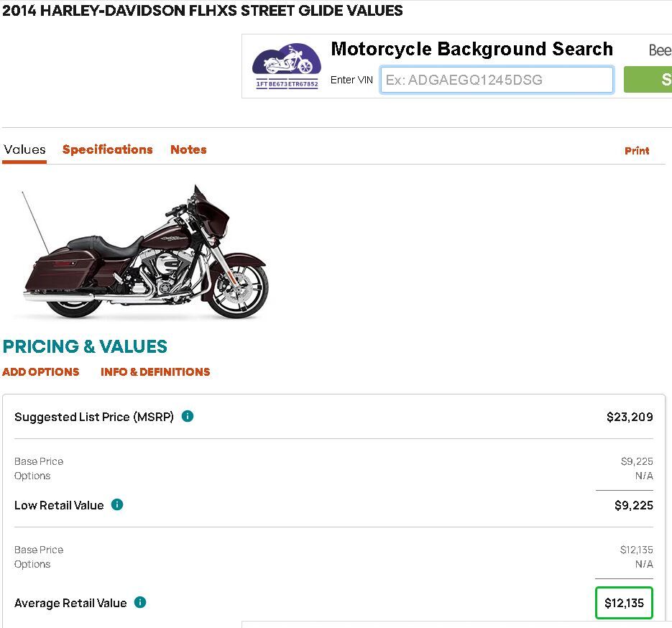Click the purple motorcycle VIN logo

tap(287, 66)
